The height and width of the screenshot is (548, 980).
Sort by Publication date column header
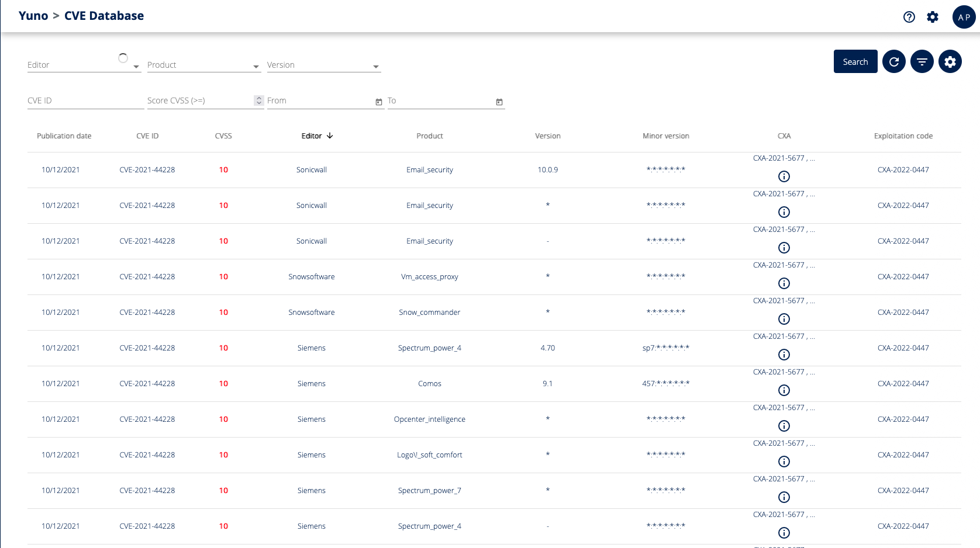(x=64, y=136)
